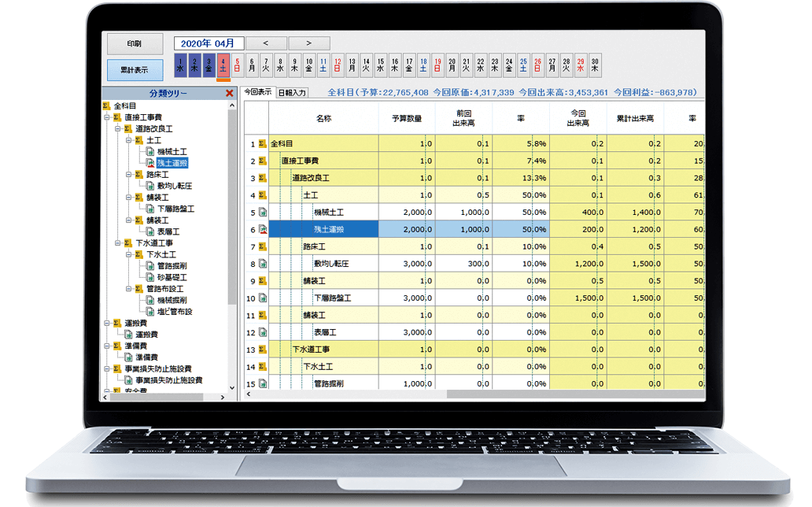Click the 印刷 print button
812x507 pixels.
click(135, 44)
